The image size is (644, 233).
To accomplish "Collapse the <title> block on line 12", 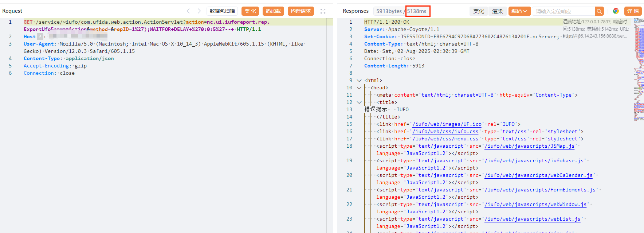I will (x=359, y=102).
